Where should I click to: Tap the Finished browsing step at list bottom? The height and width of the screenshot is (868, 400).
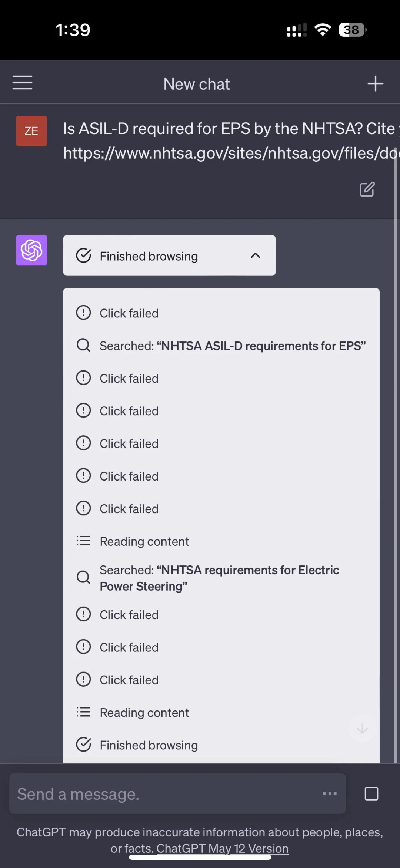[x=149, y=745]
